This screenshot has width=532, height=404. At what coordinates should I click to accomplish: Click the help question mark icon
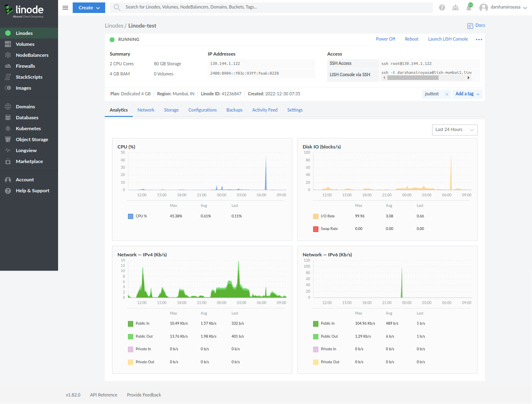442,8
